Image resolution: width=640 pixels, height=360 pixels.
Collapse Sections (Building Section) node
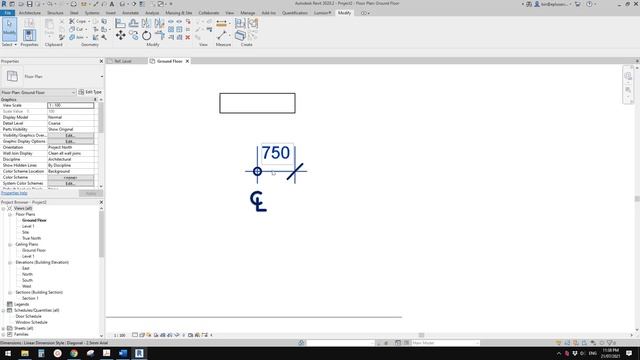point(10,292)
